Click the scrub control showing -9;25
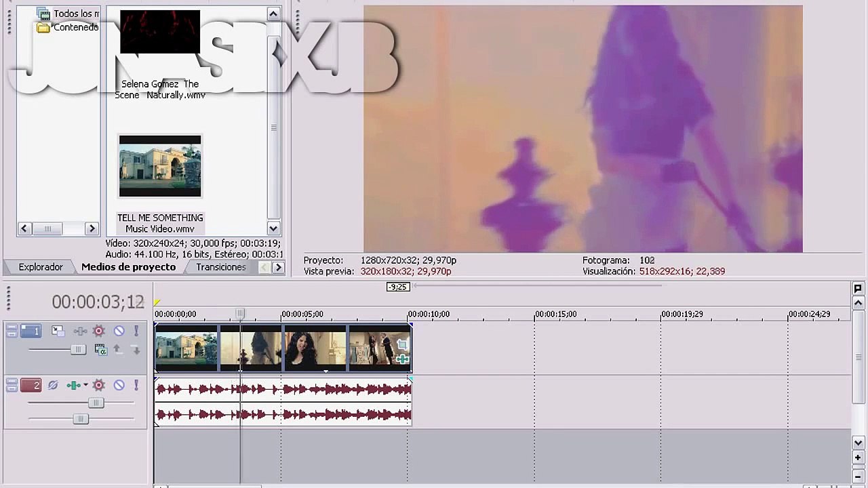Screen dimensions: 868x488 (398, 287)
